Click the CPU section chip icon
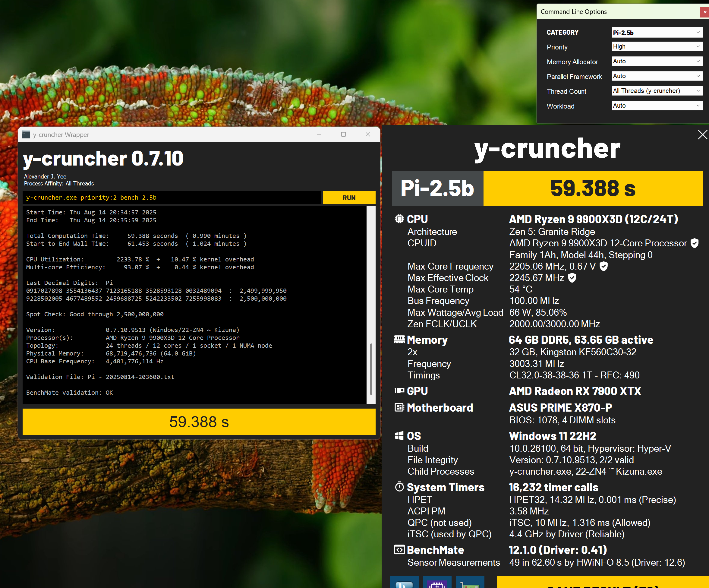Image resolution: width=709 pixels, height=588 pixels. [x=399, y=219]
